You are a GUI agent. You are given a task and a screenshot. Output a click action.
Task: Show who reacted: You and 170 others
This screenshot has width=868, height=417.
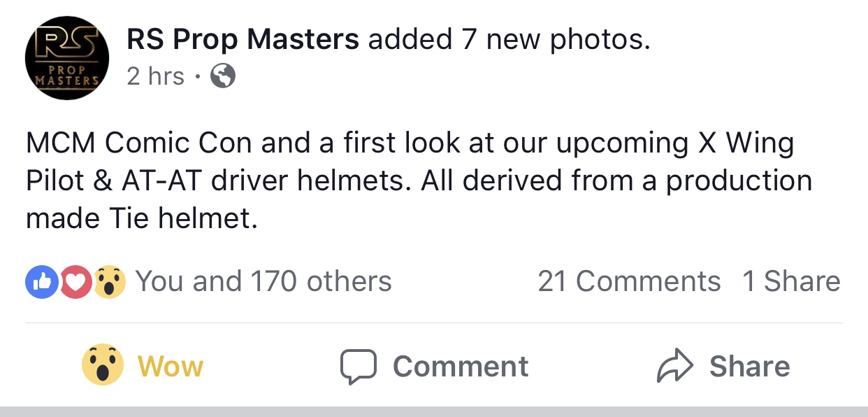click(263, 281)
